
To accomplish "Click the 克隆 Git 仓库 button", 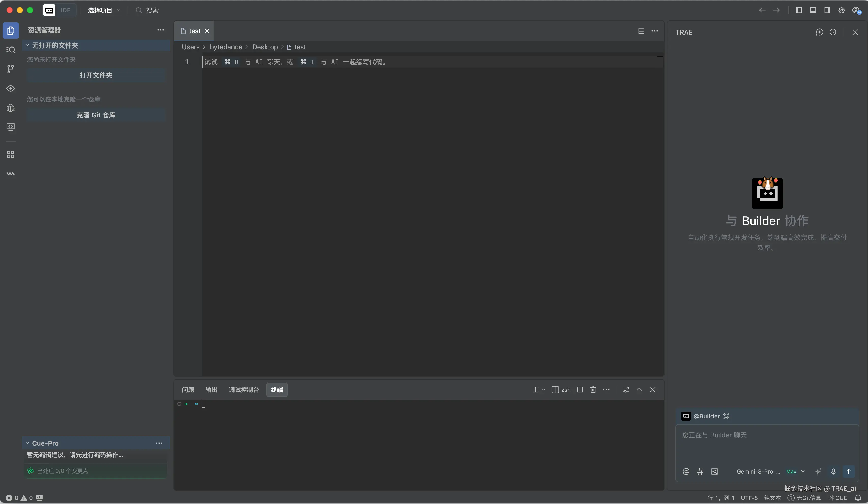I will [x=96, y=115].
